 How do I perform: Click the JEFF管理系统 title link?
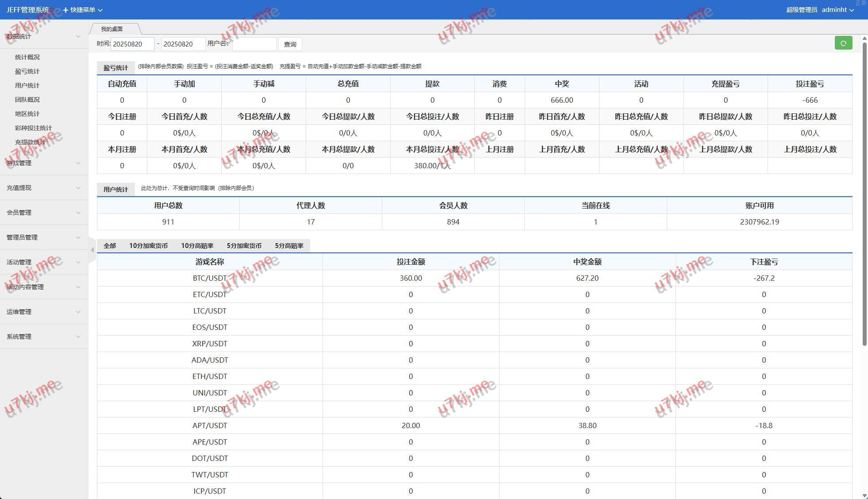point(27,10)
